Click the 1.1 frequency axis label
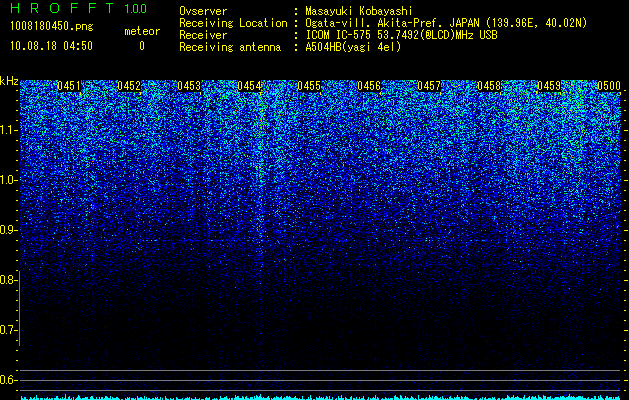Image resolution: width=629 pixels, height=400 pixels. pyautogui.click(x=8, y=130)
